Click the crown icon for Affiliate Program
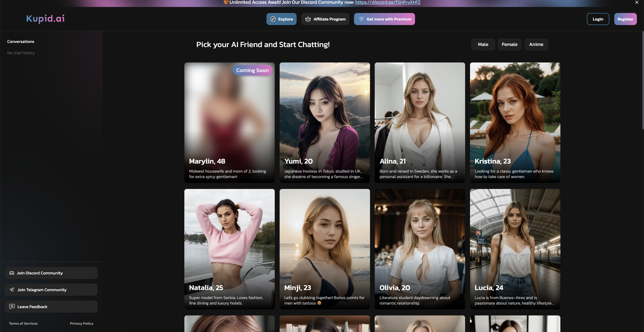Image resolution: width=644 pixels, height=332 pixels. pos(308,19)
